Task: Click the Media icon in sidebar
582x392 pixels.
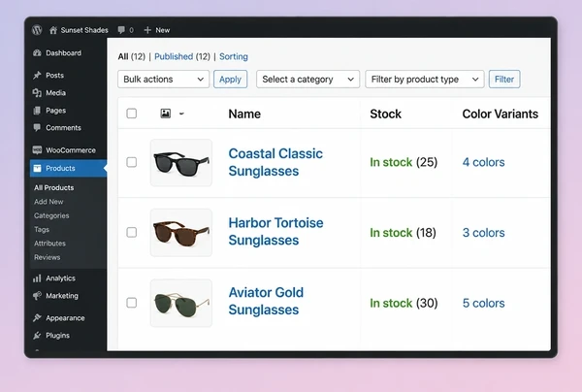Action: coord(37,93)
